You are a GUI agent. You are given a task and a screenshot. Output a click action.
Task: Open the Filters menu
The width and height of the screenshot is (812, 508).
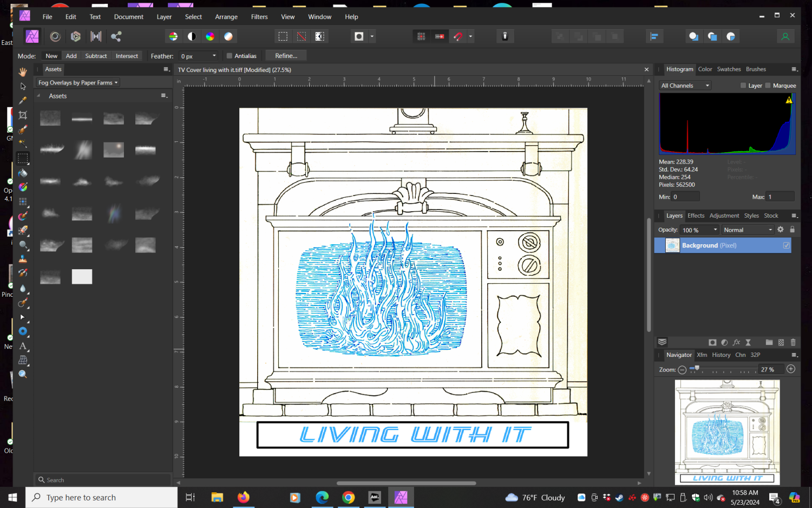click(x=259, y=17)
